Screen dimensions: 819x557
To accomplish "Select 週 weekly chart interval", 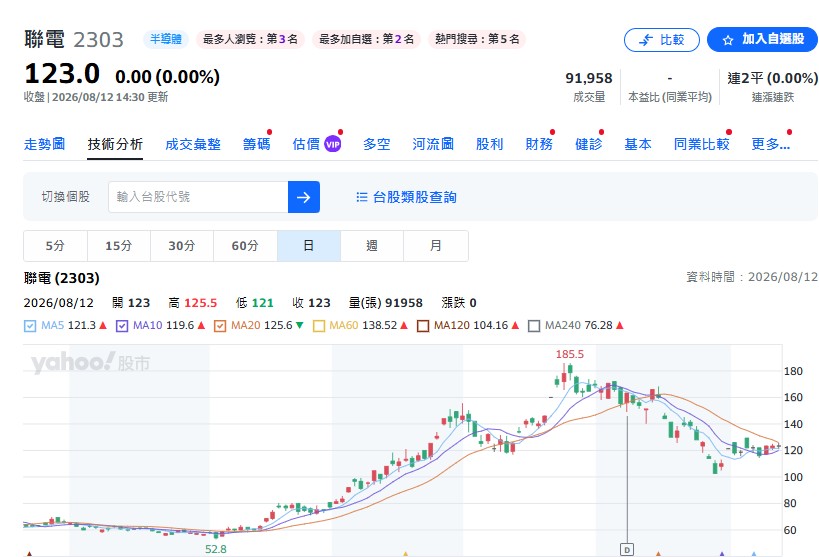I will pyautogui.click(x=372, y=246).
